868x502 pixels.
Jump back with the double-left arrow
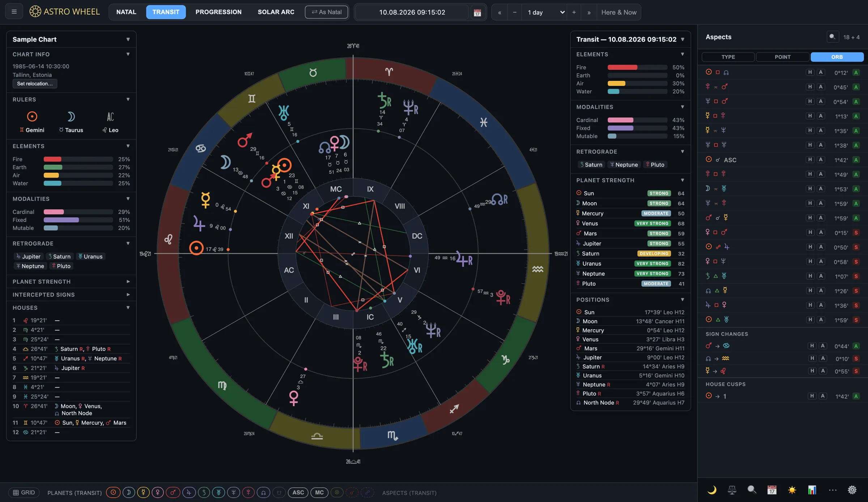point(499,12)
